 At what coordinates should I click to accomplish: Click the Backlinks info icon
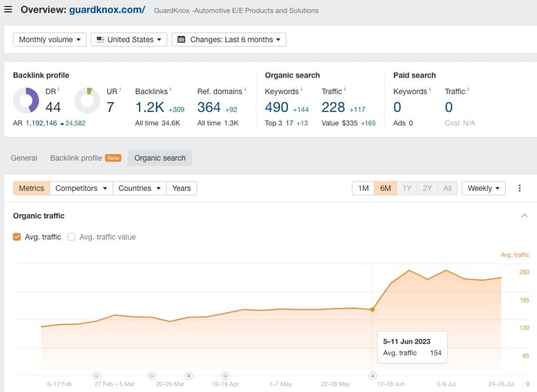170,90
